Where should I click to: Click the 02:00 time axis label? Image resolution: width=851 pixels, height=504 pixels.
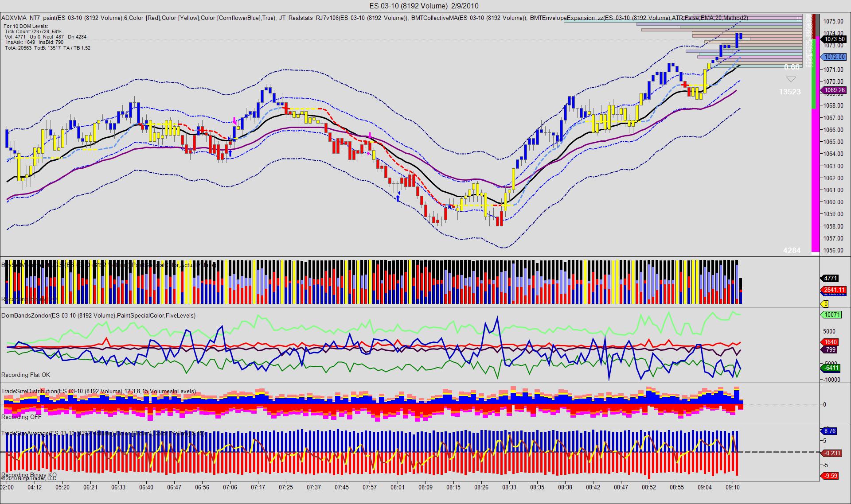[7, 487]
